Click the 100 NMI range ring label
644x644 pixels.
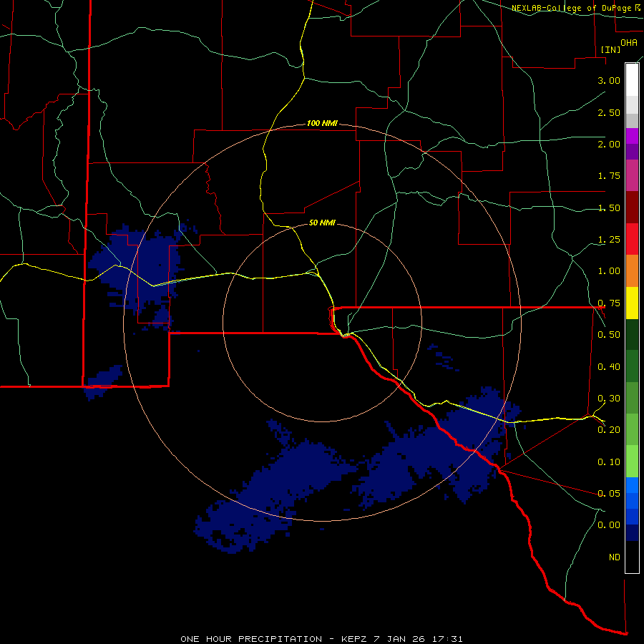pyautogui.click(x=322, y=123)
